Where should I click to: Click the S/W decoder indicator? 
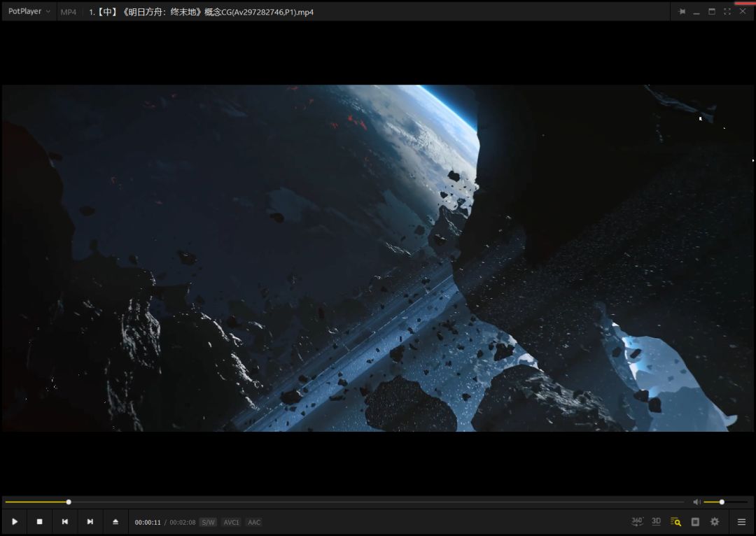click(x=208, y=522)
